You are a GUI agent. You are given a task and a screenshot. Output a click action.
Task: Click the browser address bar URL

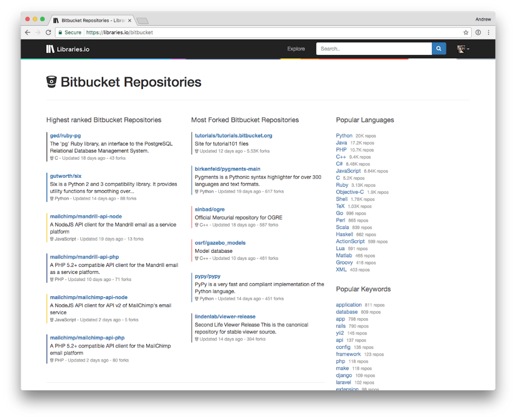119,32
